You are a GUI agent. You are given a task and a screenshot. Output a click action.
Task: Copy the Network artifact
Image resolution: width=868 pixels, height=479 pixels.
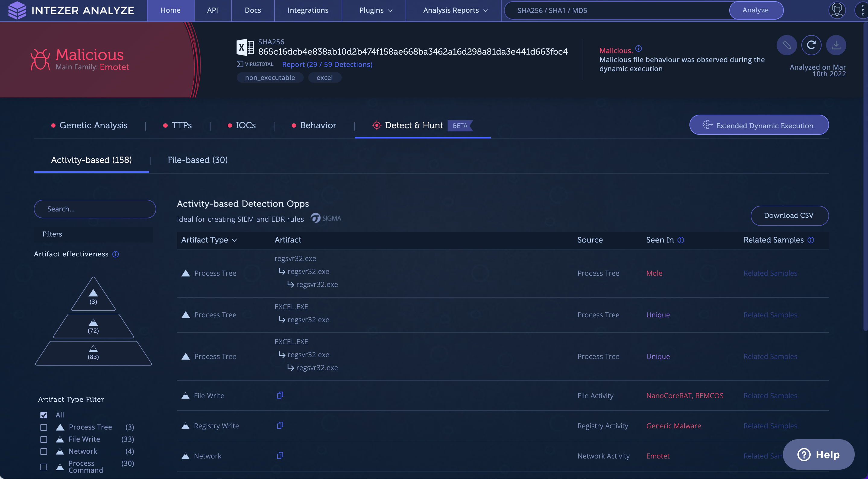coord(280,455)
